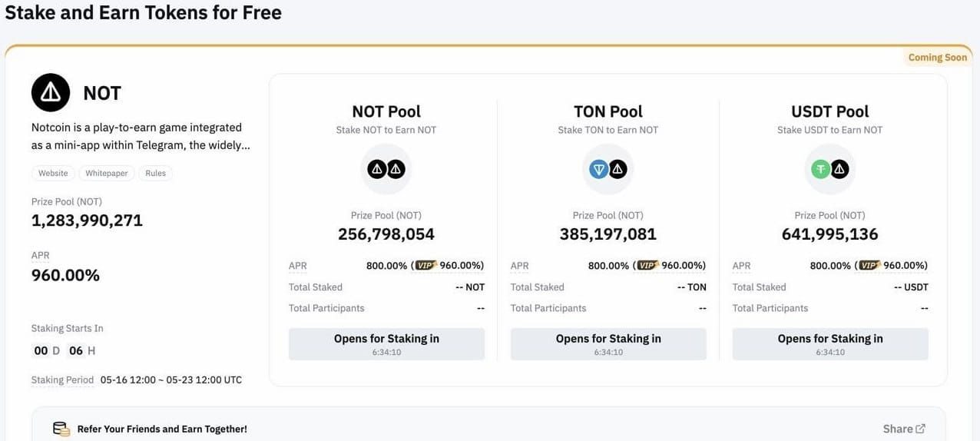
Task: Click the Share external-link icon
Action: pyautogui.click(x=921, y=429)
